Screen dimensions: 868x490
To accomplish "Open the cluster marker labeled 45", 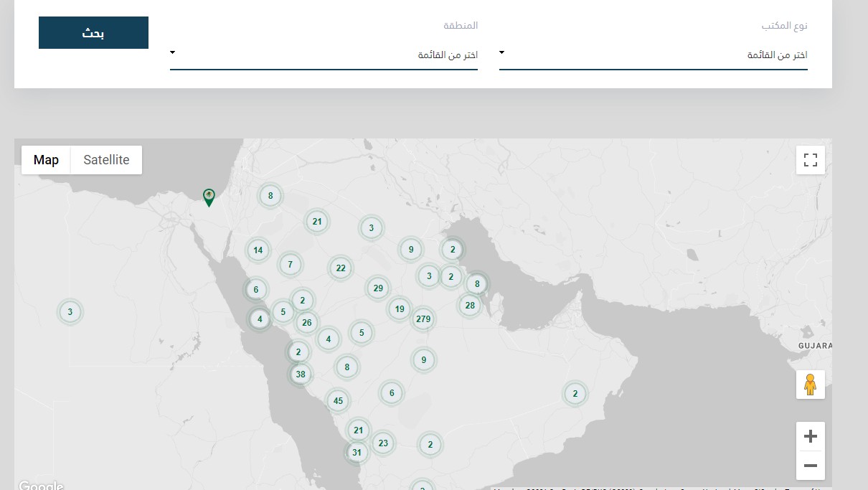I will 338,401.
